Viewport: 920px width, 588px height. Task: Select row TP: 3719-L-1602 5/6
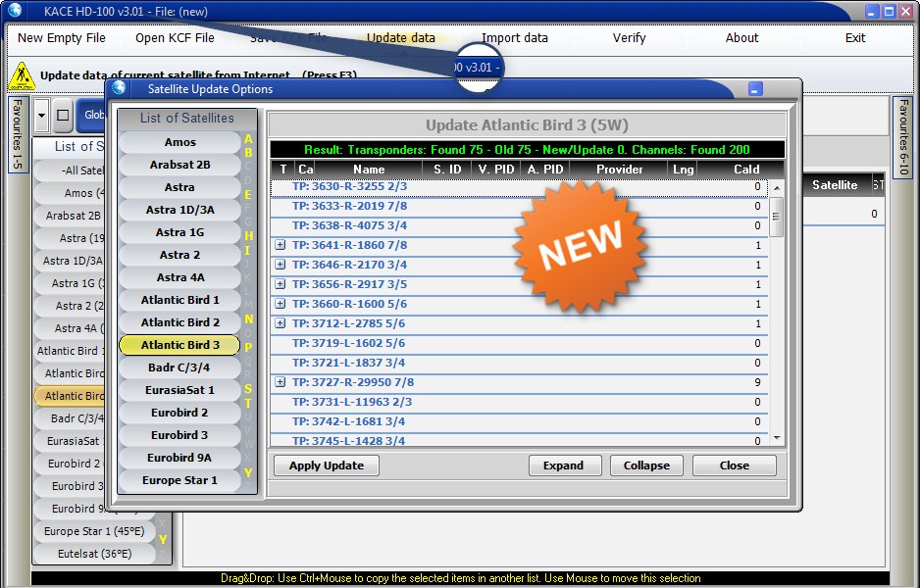pos(519,344)
